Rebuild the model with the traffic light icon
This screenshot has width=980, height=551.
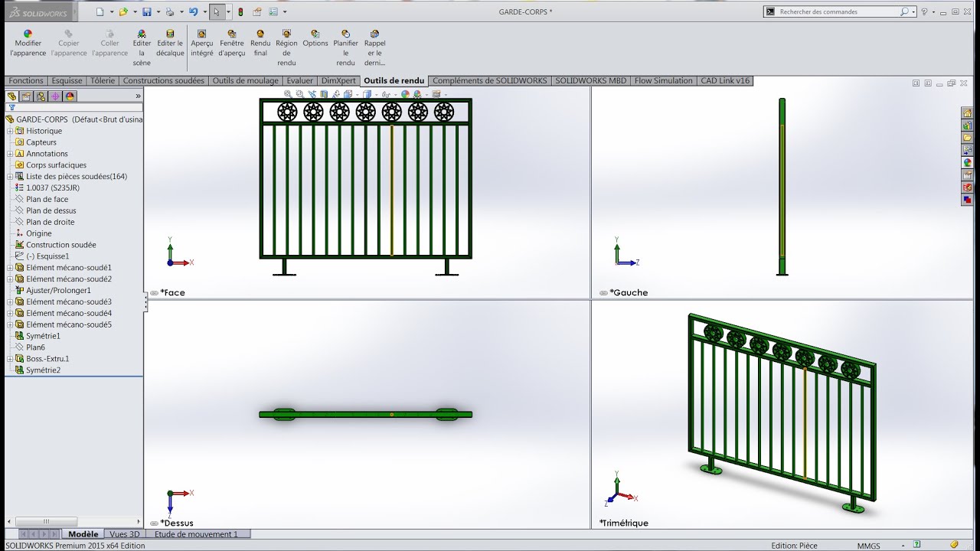(240, 11)
